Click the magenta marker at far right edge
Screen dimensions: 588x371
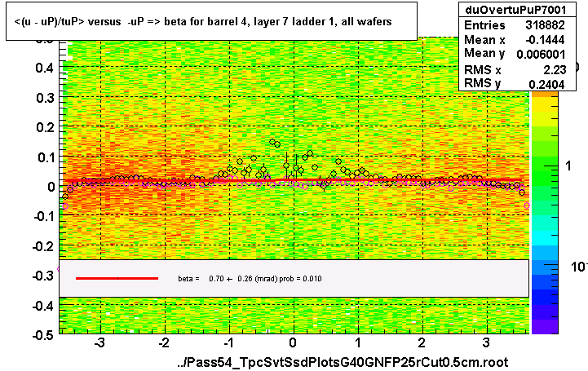527,205
